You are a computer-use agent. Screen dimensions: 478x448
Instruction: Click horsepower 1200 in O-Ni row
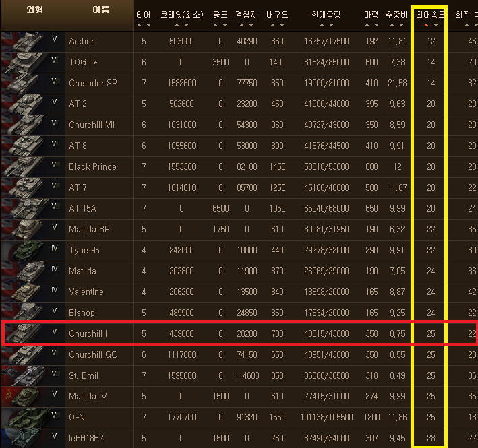(371, 417)
